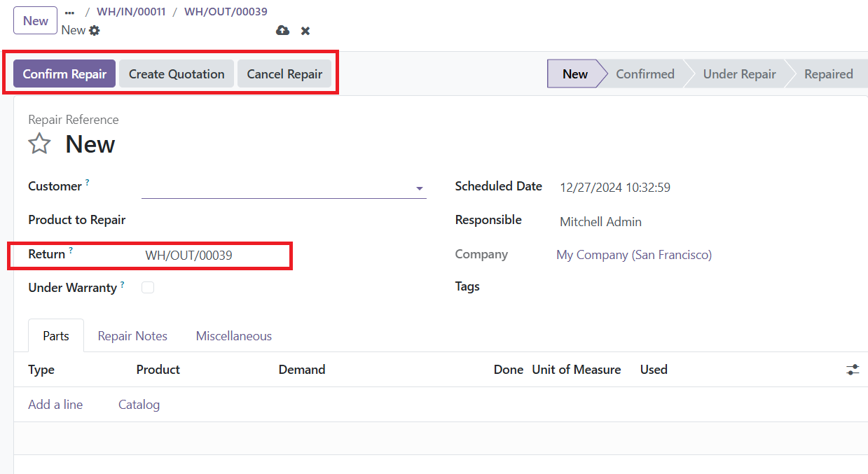
Task: Mark the repair as favorite with the star
Action: pos(39,144)
